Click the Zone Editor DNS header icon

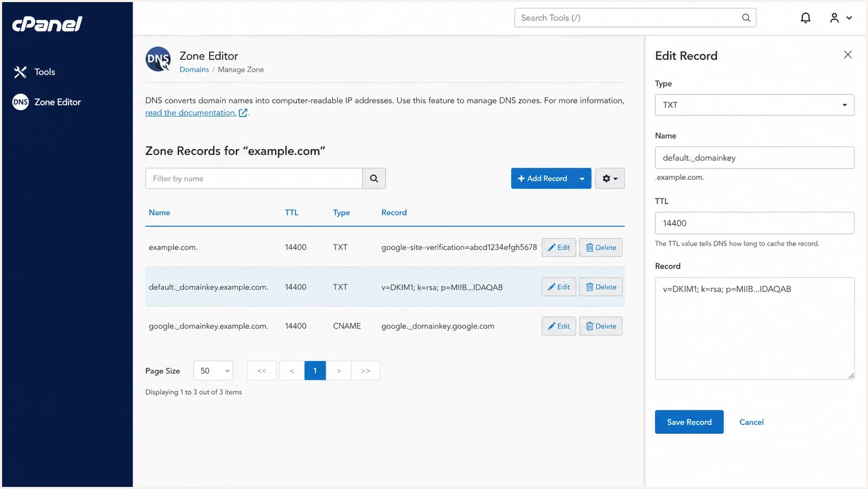point(158,59)
